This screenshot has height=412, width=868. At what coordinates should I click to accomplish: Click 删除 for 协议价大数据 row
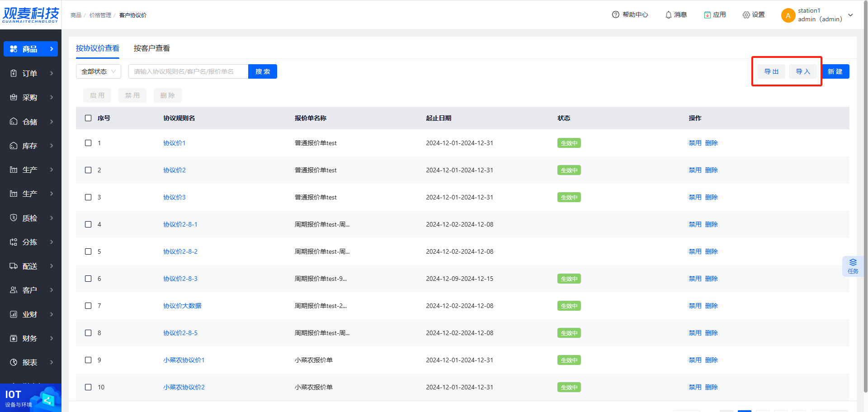pos(712,306)
